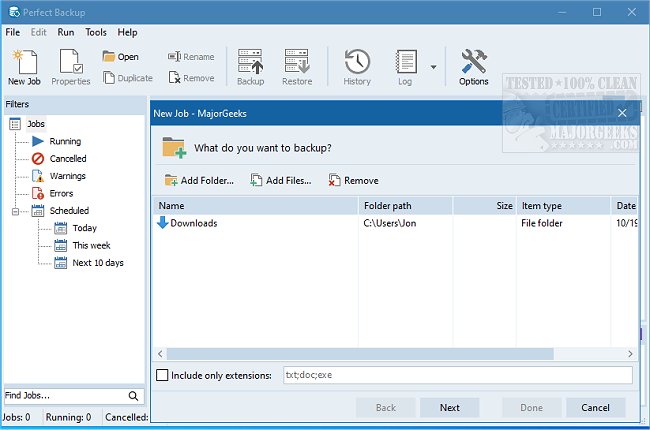Sort by Folder path column header
The height and width of the screenshot is (430, 650).
click(x=405, y=206)
